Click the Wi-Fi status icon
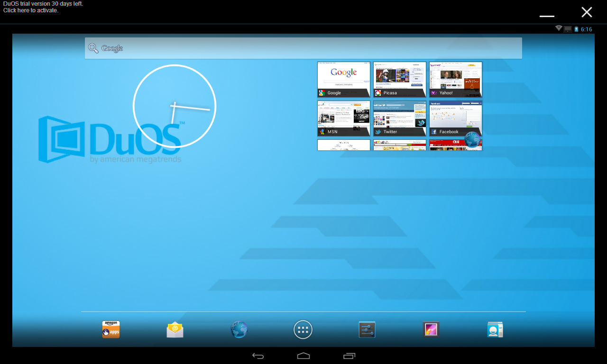607x364 pixels. [559, 29]
